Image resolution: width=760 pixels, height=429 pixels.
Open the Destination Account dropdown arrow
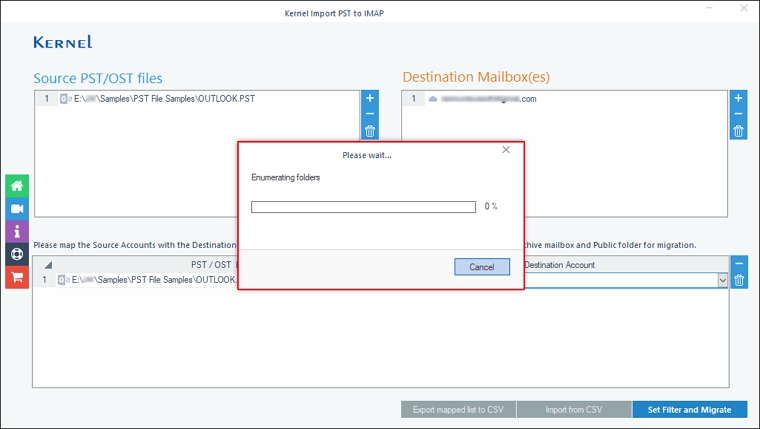[723, 280]
